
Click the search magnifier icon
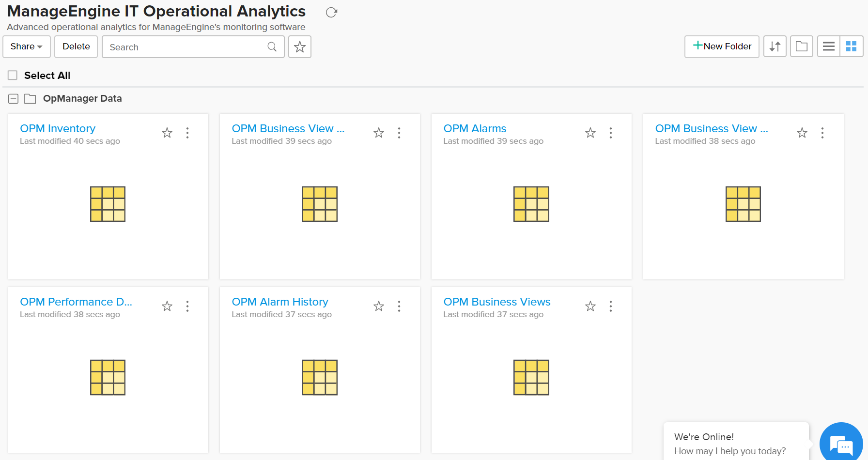pyautogui.click(x=272, y=46)
